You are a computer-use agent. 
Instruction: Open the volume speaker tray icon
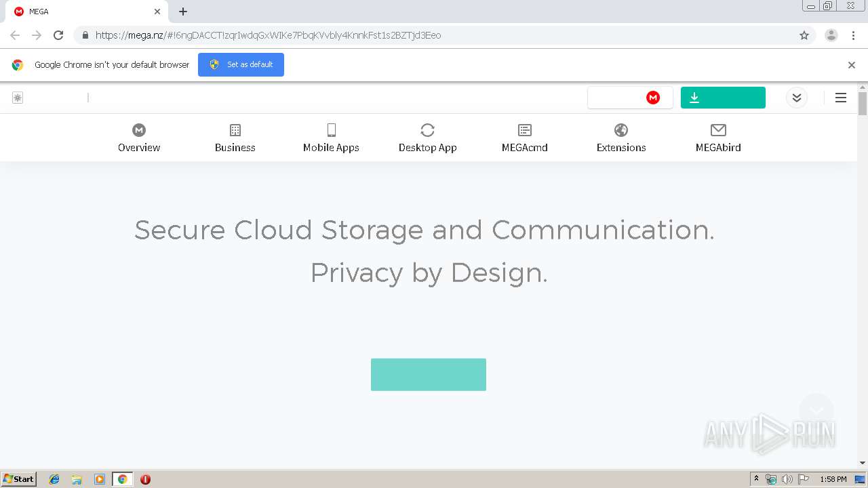coord(787,479)
